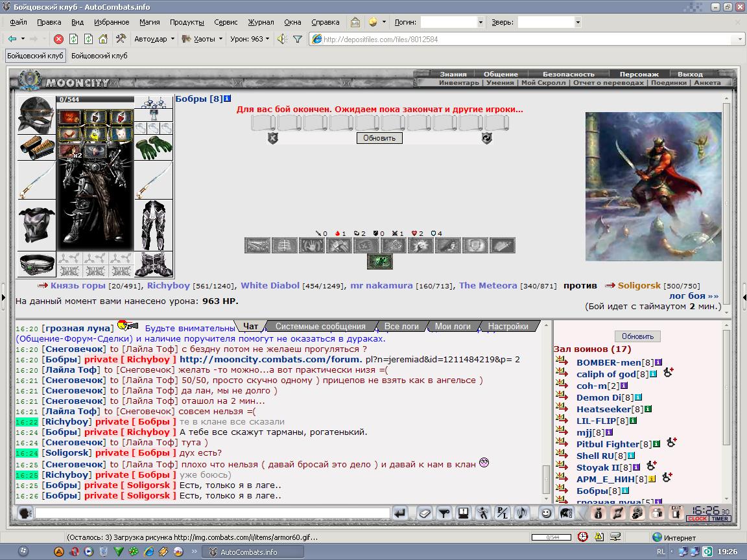Click the Internet Explorer quick launch icon
This screenshot has width=747, height=560.
tap(148, 552)
